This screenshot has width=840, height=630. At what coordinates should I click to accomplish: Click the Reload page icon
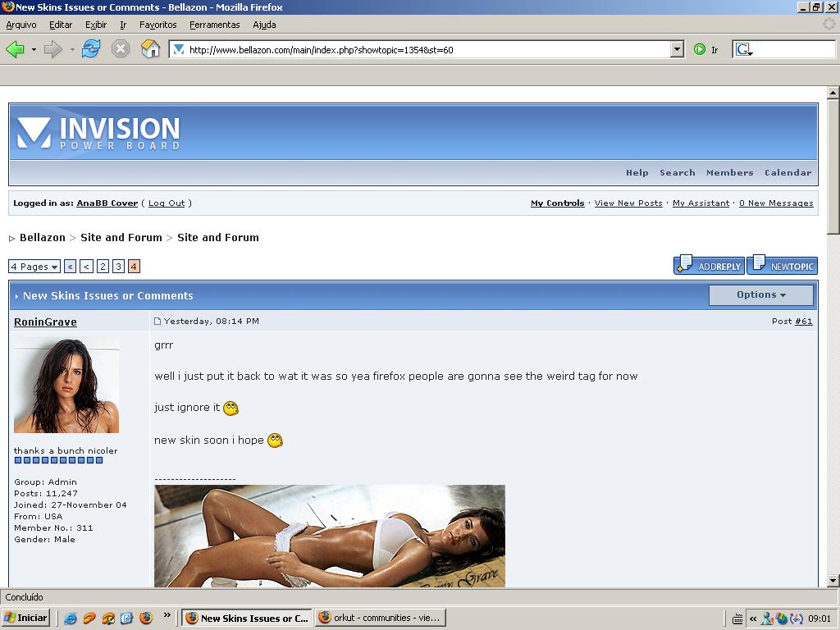[91, 49]
